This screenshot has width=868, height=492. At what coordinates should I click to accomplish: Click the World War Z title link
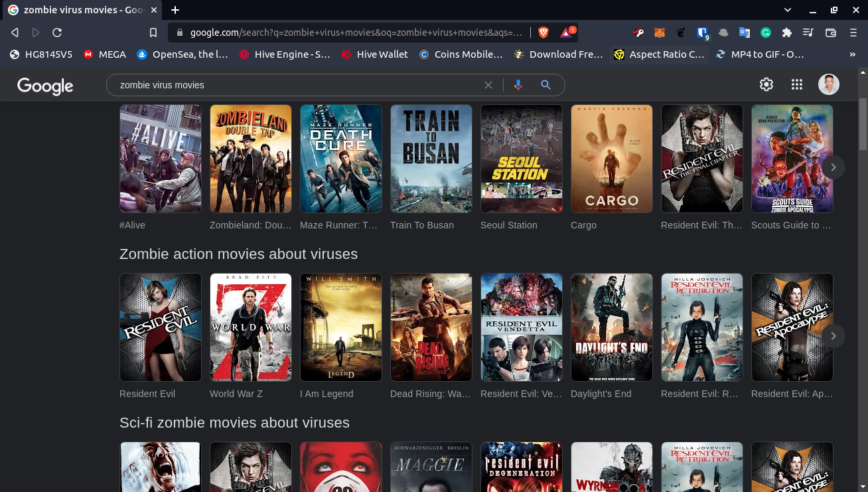[236, 394]
